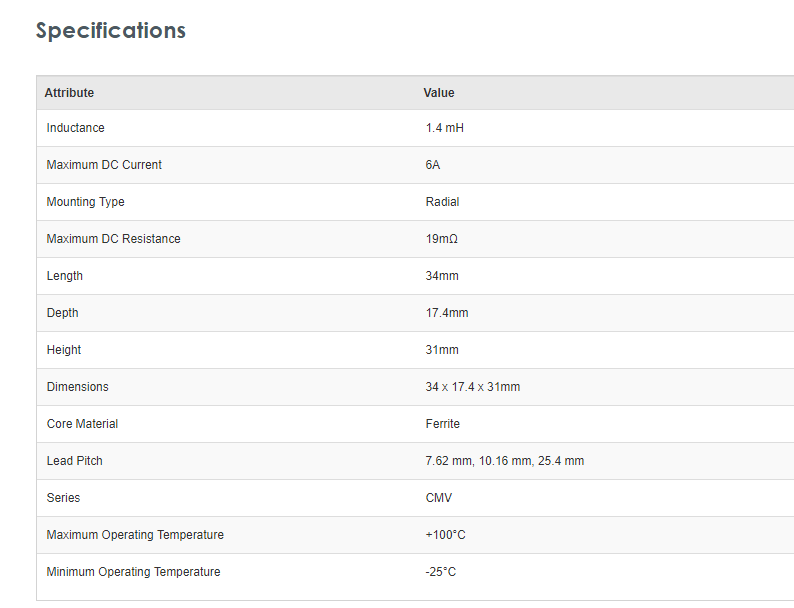The image size is (794, 608).
Task: Click the Attribute column header
Action: 69,93
